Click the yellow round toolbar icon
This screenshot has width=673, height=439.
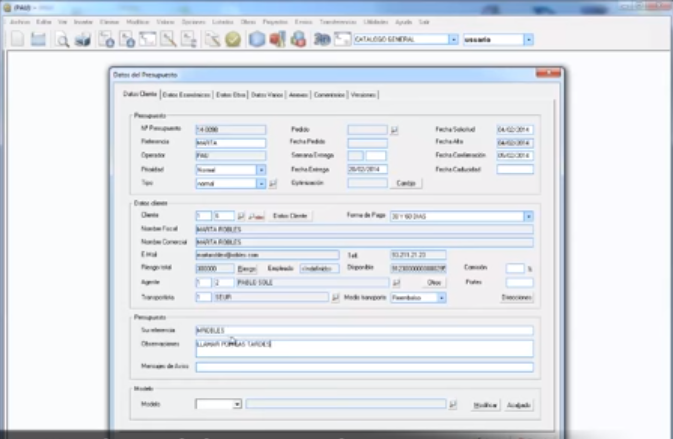[x=232, y=40]
